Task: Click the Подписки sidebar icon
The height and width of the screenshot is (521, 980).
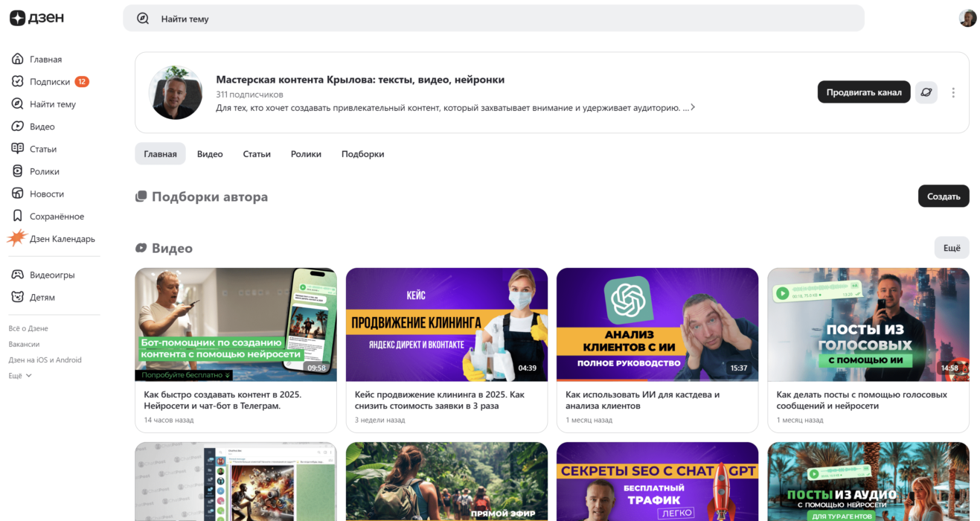Action: point(18,82)
